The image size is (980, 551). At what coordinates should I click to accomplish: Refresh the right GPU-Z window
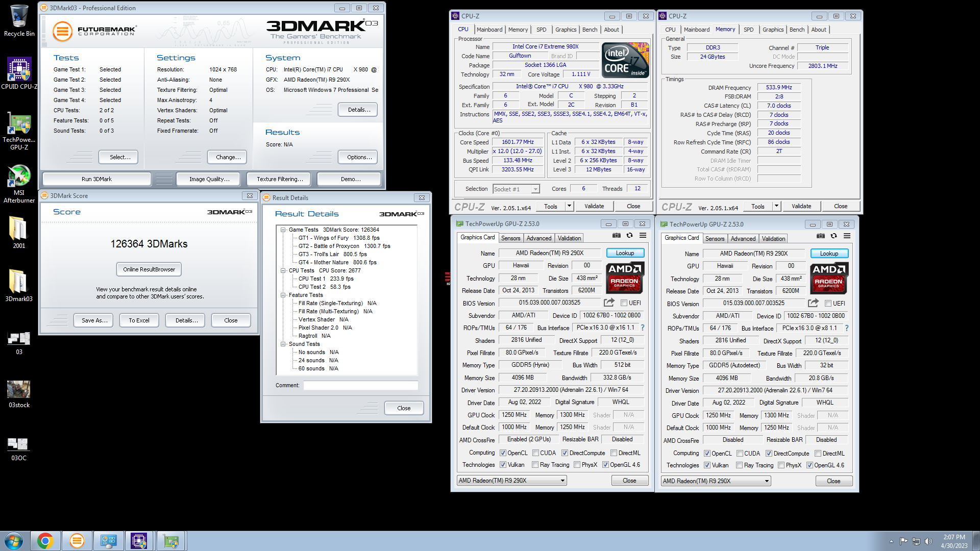click(834, 236)
